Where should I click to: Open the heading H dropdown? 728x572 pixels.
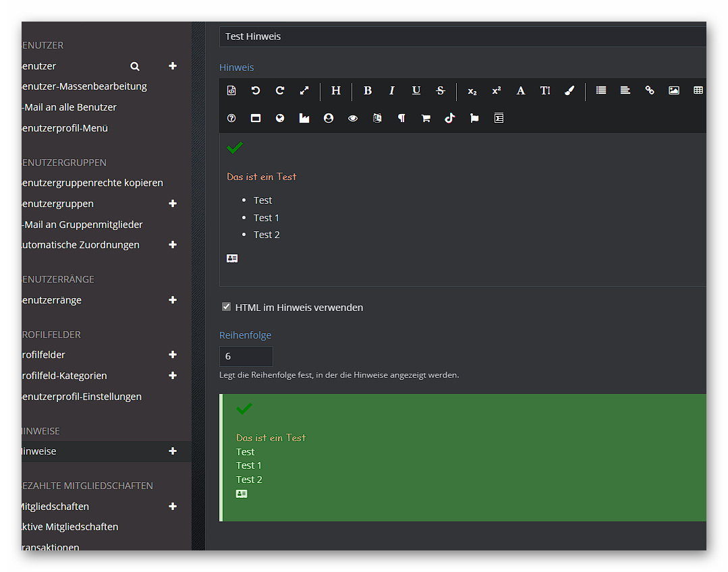coord(336,90)
